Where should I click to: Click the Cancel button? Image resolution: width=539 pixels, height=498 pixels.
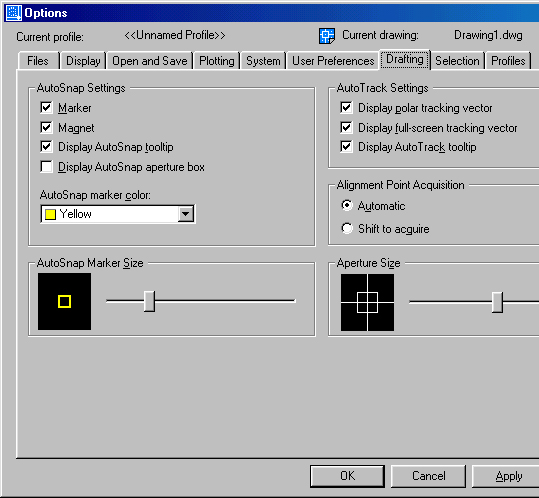pos(428,476)
